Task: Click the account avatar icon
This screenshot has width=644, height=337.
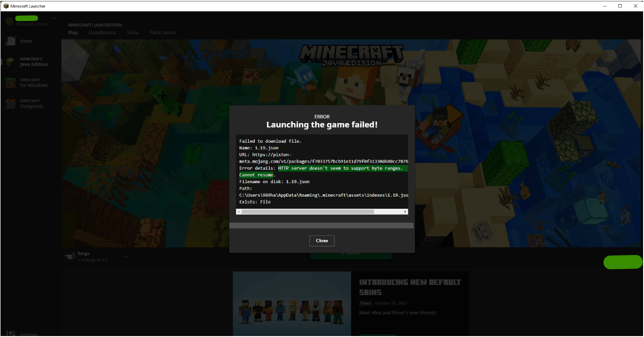Action: (x=9, y=21)
